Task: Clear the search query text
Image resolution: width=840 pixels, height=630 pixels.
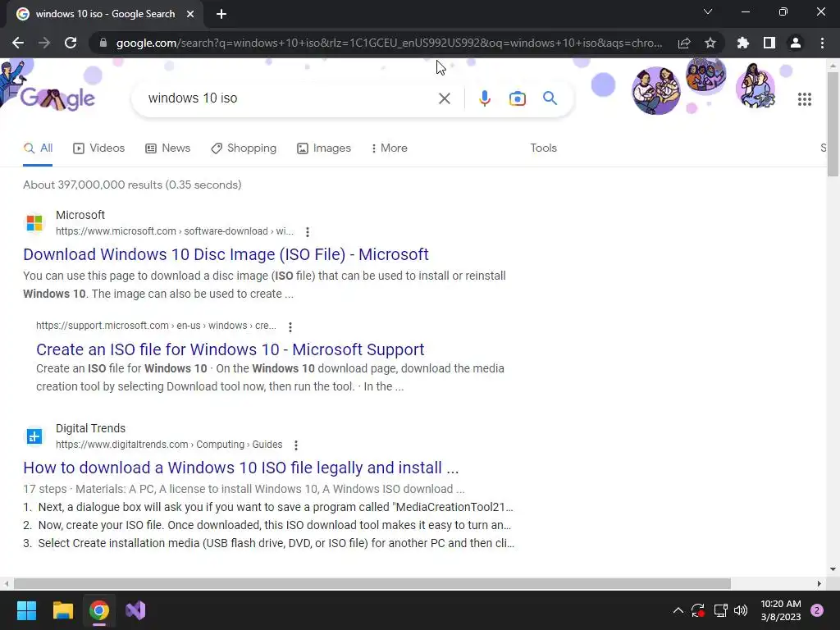Action: coord(444,98)
